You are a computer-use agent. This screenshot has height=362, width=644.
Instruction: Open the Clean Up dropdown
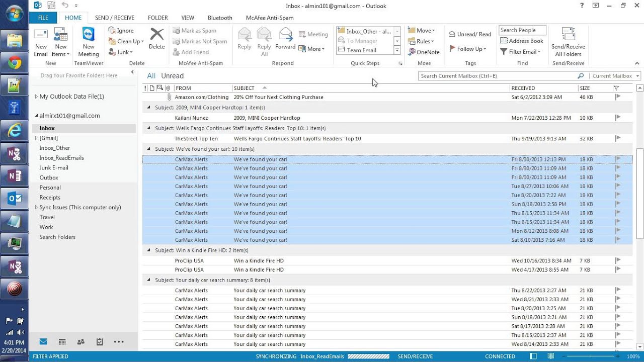pyautogui.click(x=126, y=42)
